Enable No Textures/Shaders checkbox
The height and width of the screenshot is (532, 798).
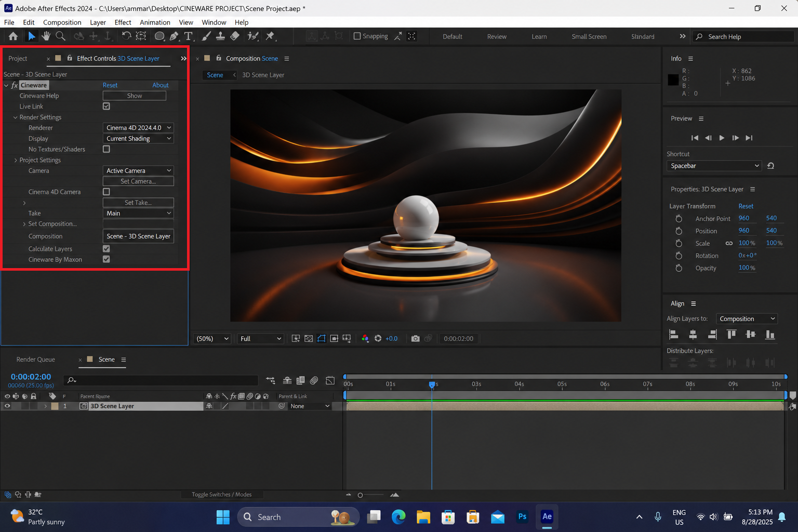[x=107, y=149]
